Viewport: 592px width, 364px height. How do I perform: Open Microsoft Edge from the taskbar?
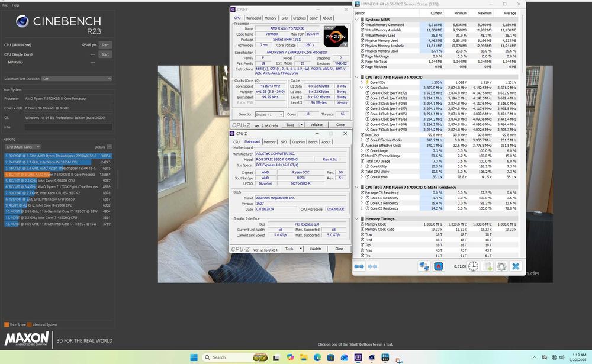coord(317,357)
